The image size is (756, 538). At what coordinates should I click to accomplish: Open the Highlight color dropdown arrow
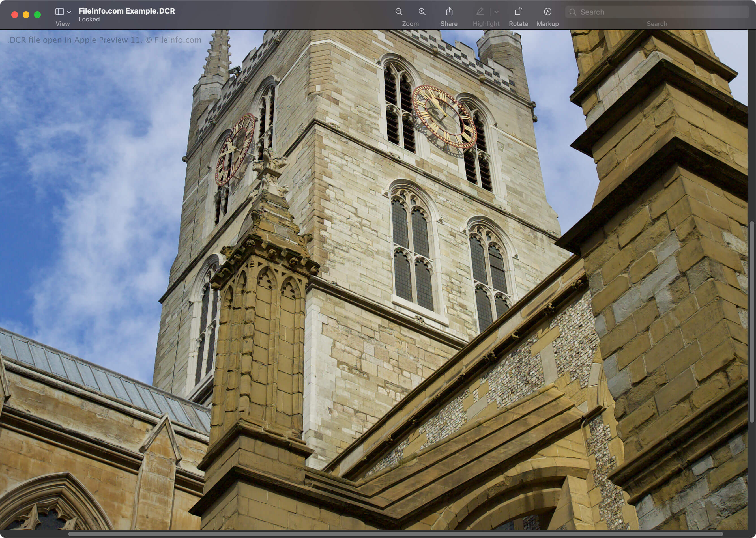[x=496, y=12]
